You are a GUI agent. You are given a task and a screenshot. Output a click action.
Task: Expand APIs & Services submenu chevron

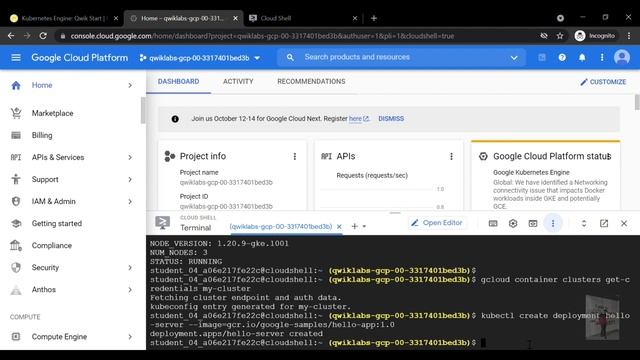pos(130,158)
